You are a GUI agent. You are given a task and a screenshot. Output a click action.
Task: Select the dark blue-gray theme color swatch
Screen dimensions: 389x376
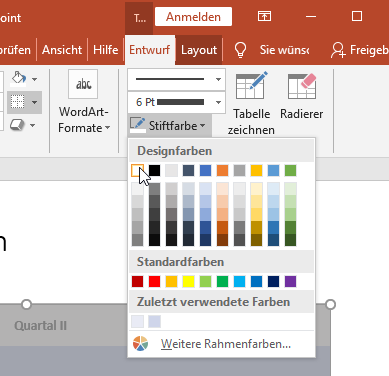point(188,170)
